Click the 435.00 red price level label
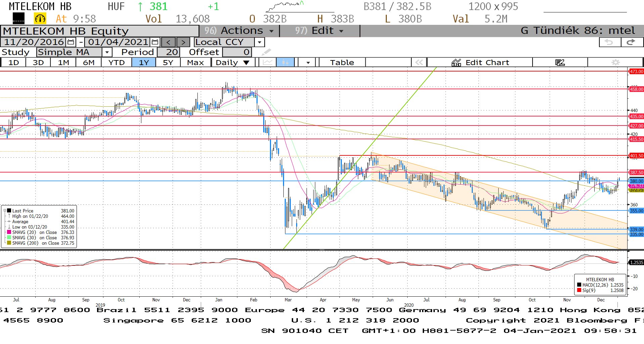 [x=636, y=116]
